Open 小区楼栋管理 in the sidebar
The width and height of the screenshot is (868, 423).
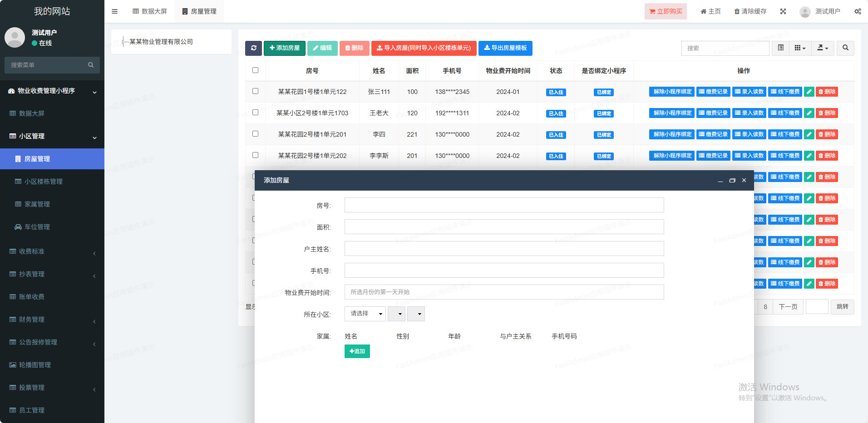(x=44, y=182)
